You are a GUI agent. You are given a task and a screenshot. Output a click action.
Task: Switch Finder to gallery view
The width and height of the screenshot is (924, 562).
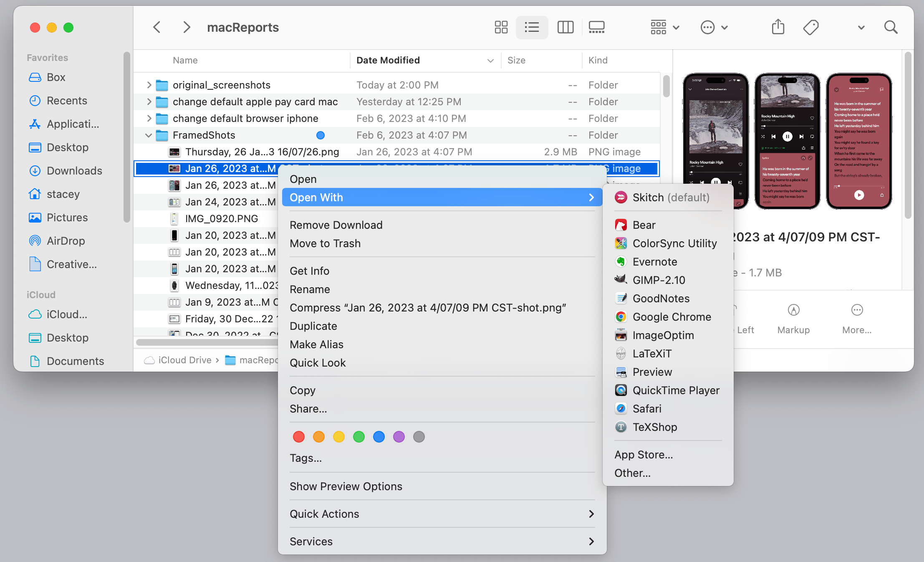[596, 28]
